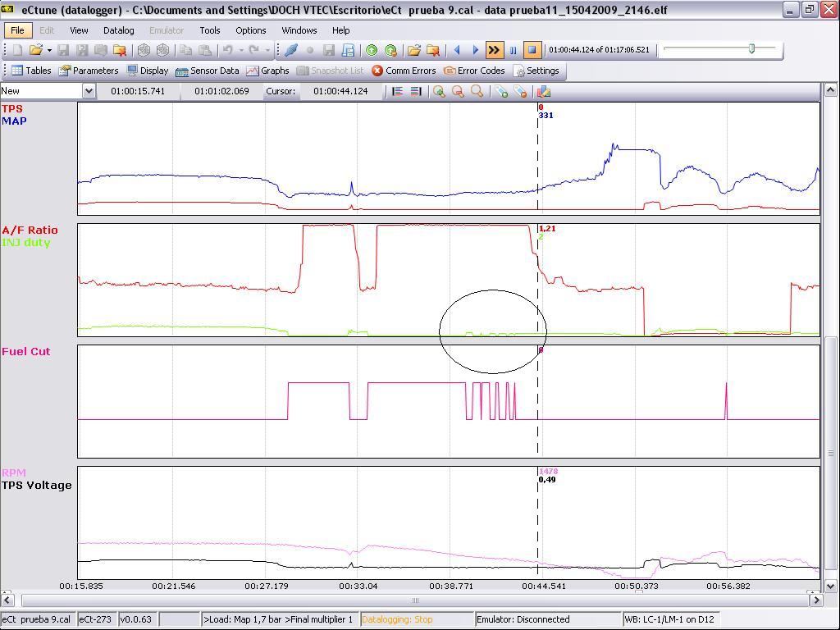Stop datalog playback
Screen dimensions: 840x630
pyautogui.click(x=532, y=50)
